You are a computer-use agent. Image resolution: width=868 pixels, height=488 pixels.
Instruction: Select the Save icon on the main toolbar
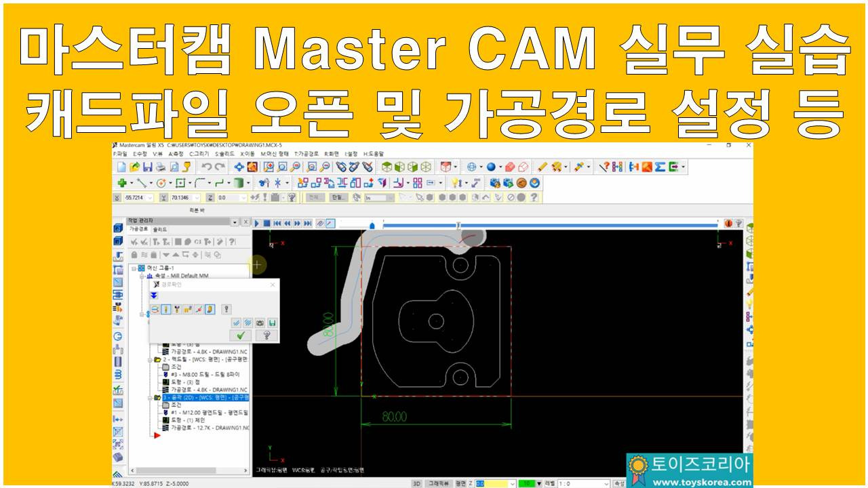click(x=146, y=167)
